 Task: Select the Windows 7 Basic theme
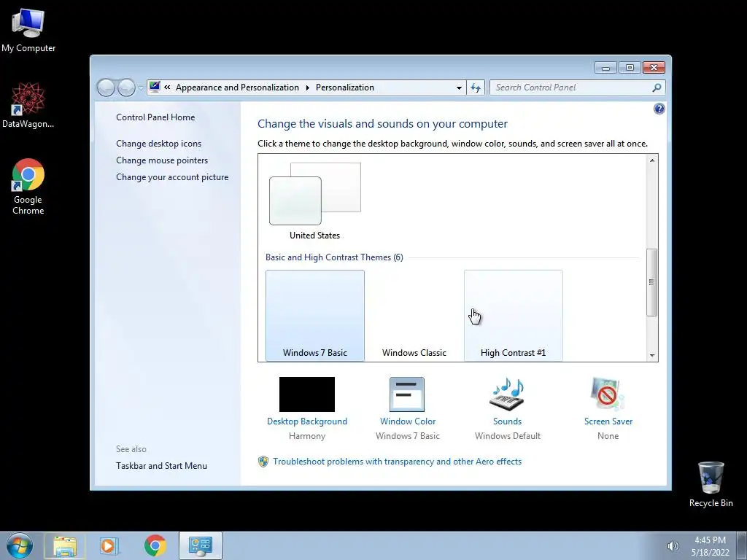coord(315,315)
